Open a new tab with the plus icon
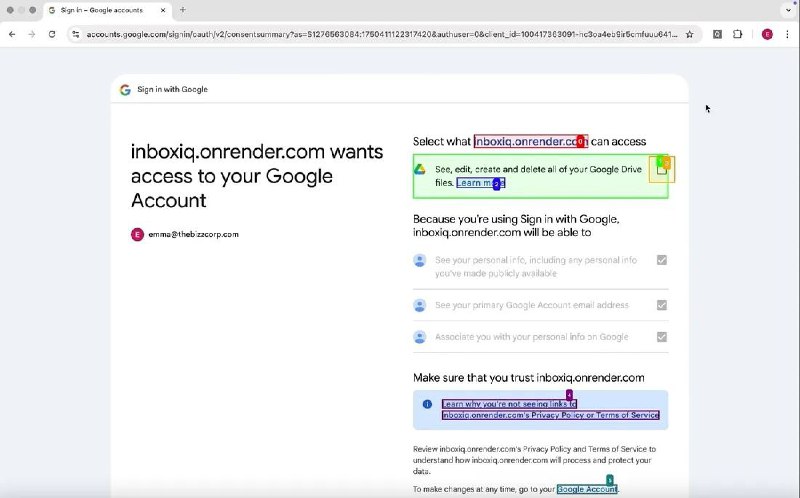800x498 pixels. tap(183, 10)
